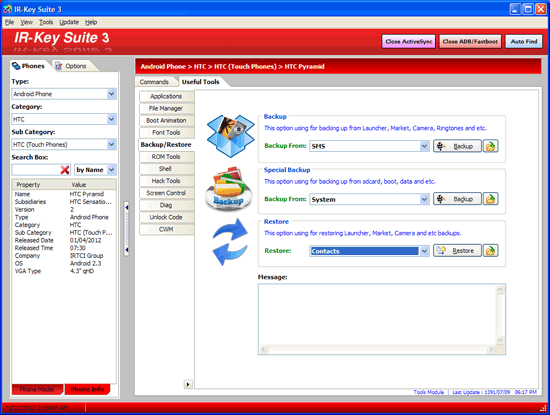This screenshot has height=415, width=550.
Task: Click the Message box vertical scrollbar up arrow
Action: [x=500, y=290]
